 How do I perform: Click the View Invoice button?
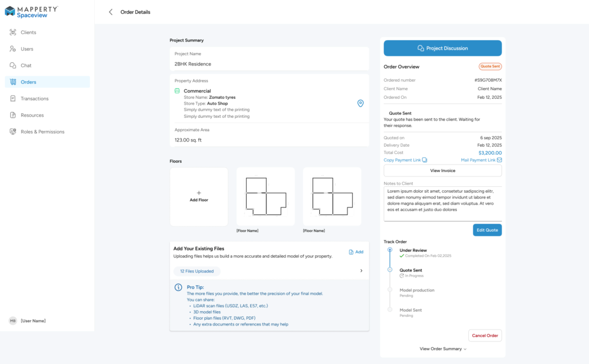(x=442, y=171)
